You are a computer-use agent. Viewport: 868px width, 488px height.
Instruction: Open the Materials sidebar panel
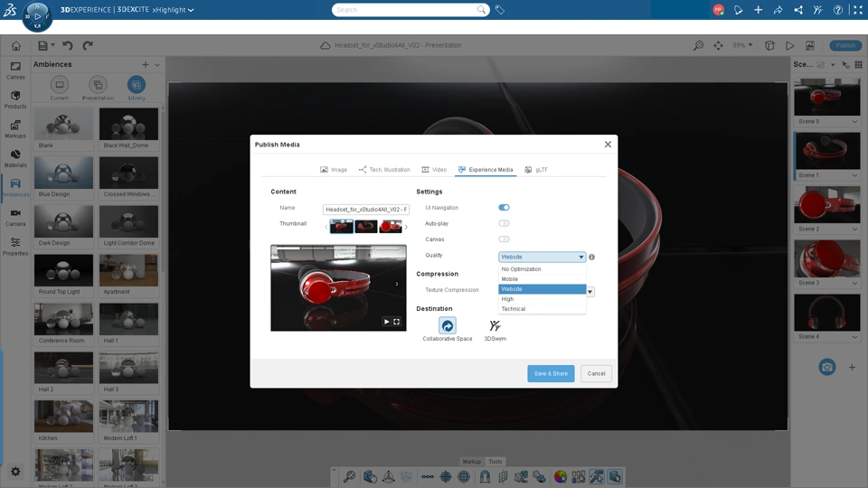[x=15, y=158]
